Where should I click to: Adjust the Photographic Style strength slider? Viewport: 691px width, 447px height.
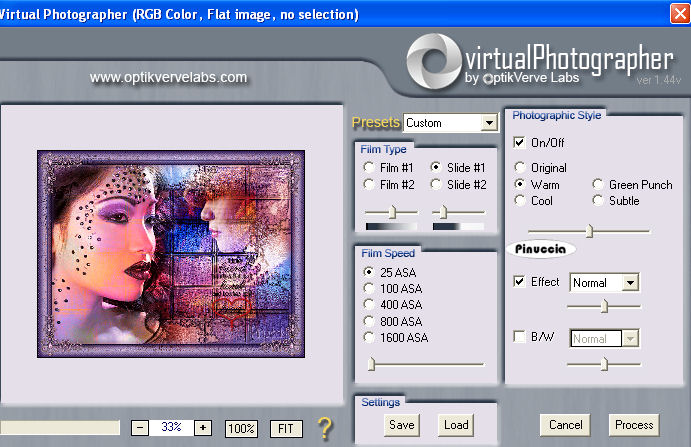click(x=589, y=231)
